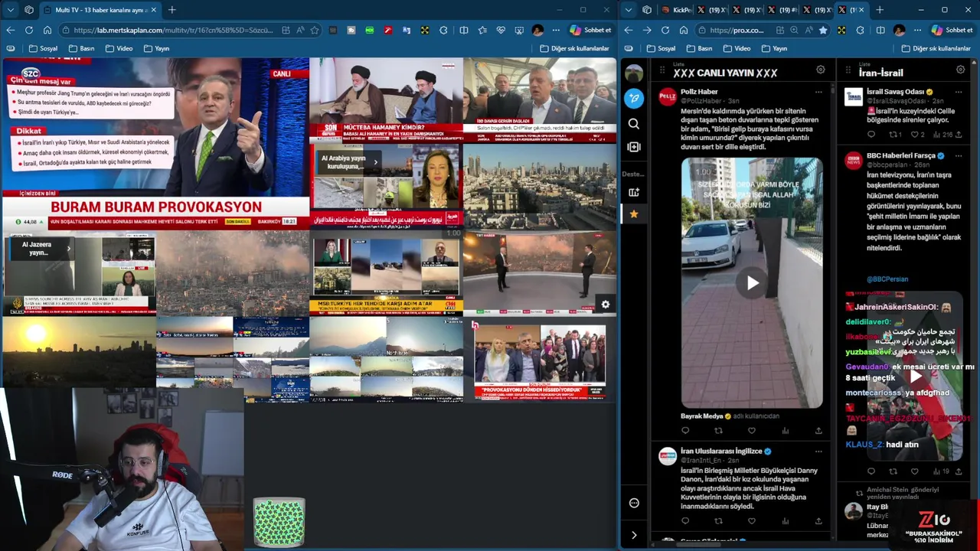Repost the Pollz Haber post

pos(718,431)
